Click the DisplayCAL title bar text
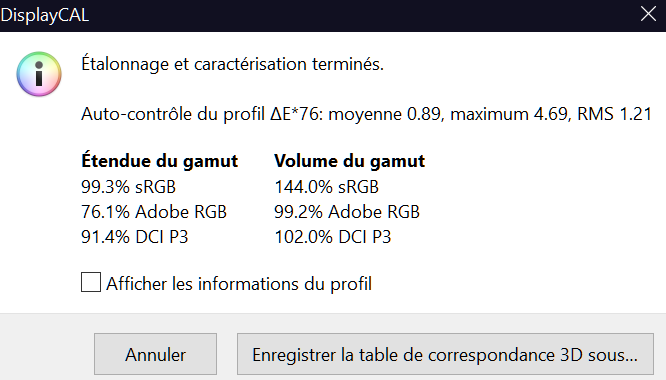This screenshot has height=380, width=666. (45, 15)
